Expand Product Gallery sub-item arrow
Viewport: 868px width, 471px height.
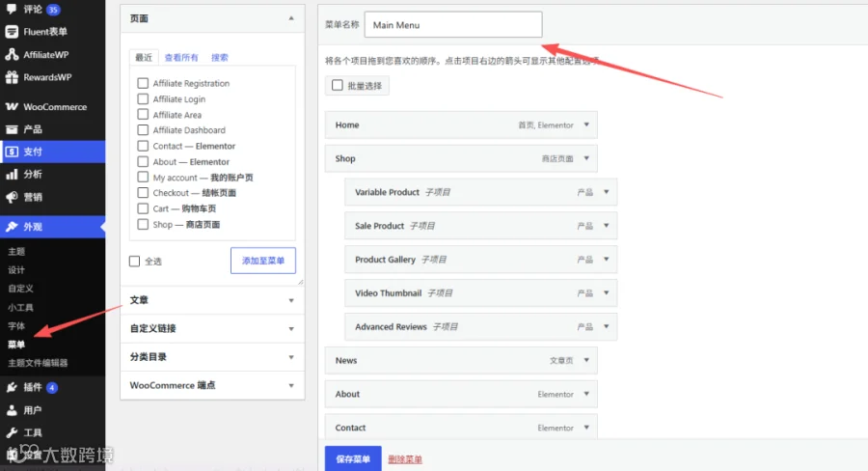607,260
